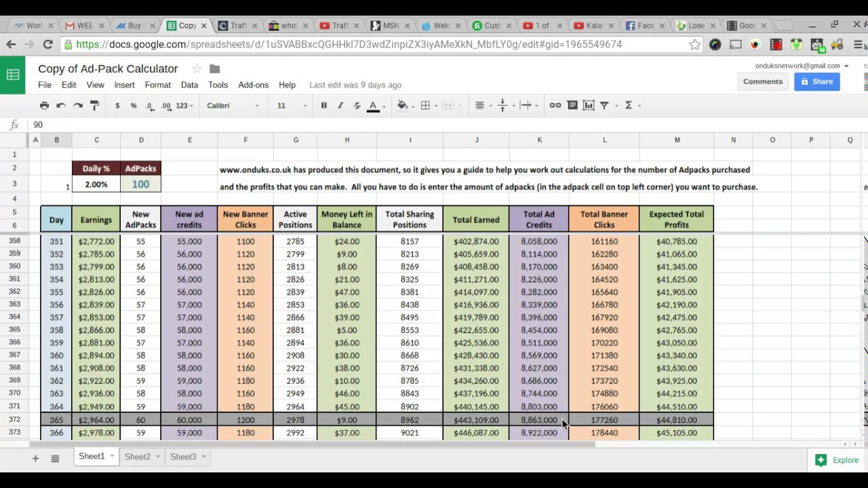Add a new sheet with plus icon

pos(35,459)
